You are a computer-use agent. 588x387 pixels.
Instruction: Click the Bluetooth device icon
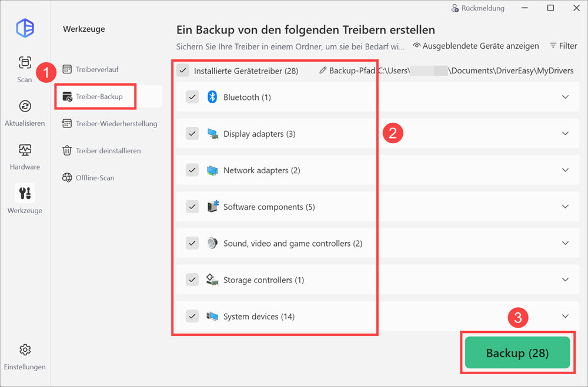click(212, 97)
